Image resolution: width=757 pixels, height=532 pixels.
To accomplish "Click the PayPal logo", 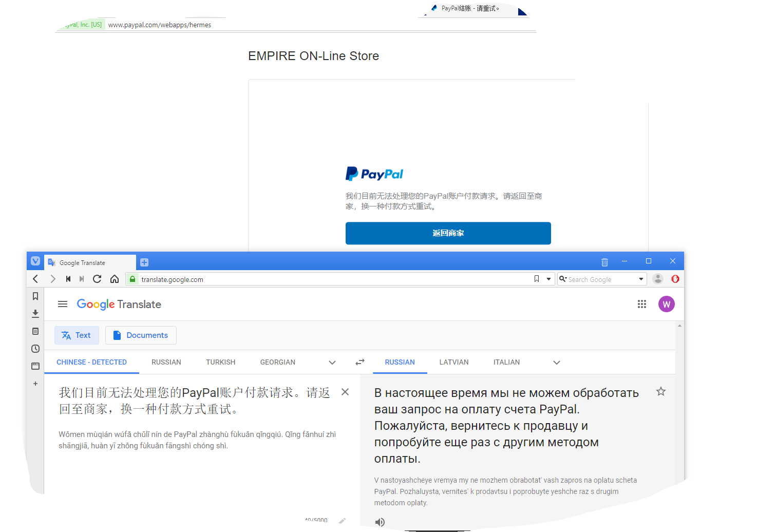I will point(374,174).
